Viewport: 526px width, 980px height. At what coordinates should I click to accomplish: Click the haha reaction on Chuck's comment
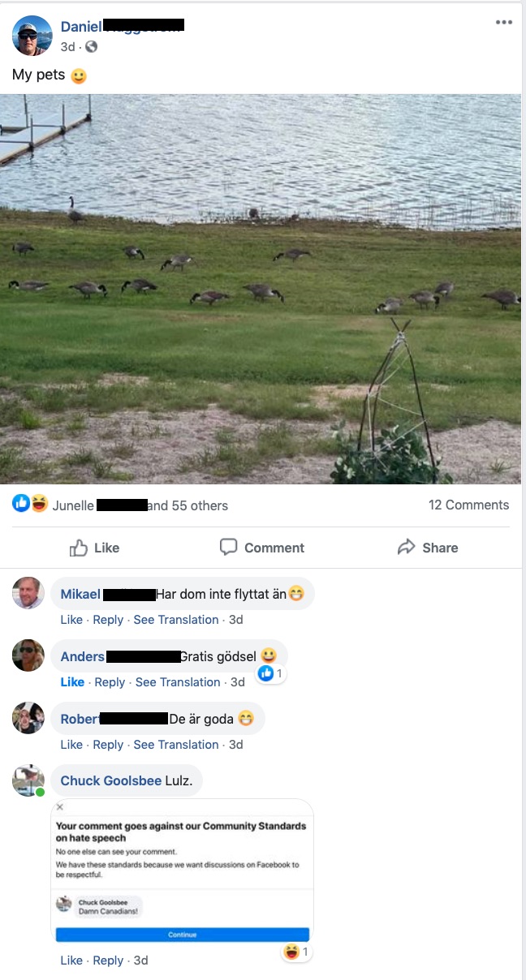click(296, 952)
